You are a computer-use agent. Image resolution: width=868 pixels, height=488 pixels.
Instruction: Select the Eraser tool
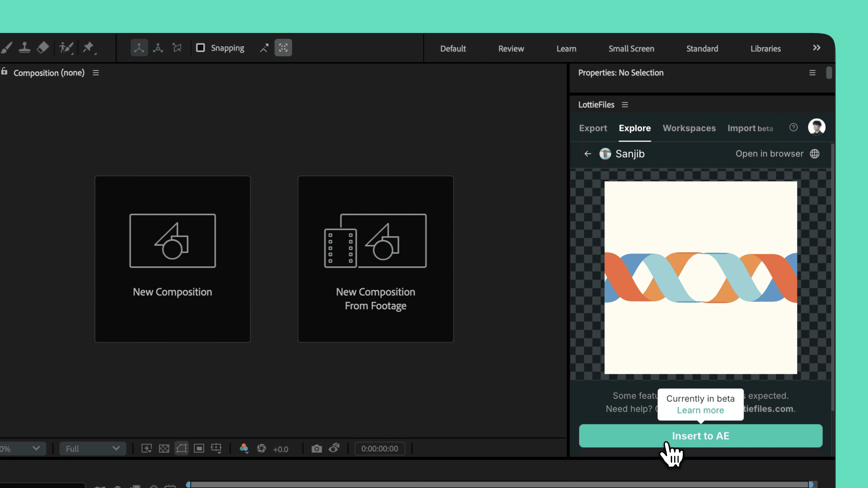coord(43,48)
